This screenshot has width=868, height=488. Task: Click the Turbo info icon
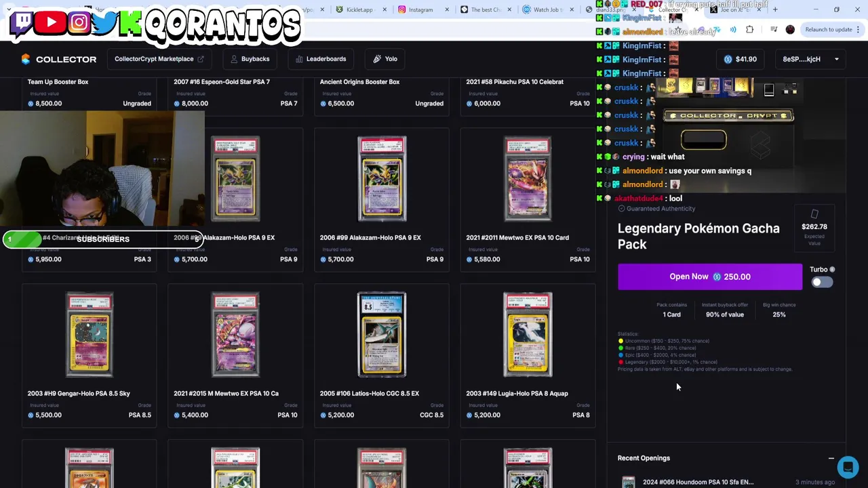pyautogui.click(x=832, y=270)
